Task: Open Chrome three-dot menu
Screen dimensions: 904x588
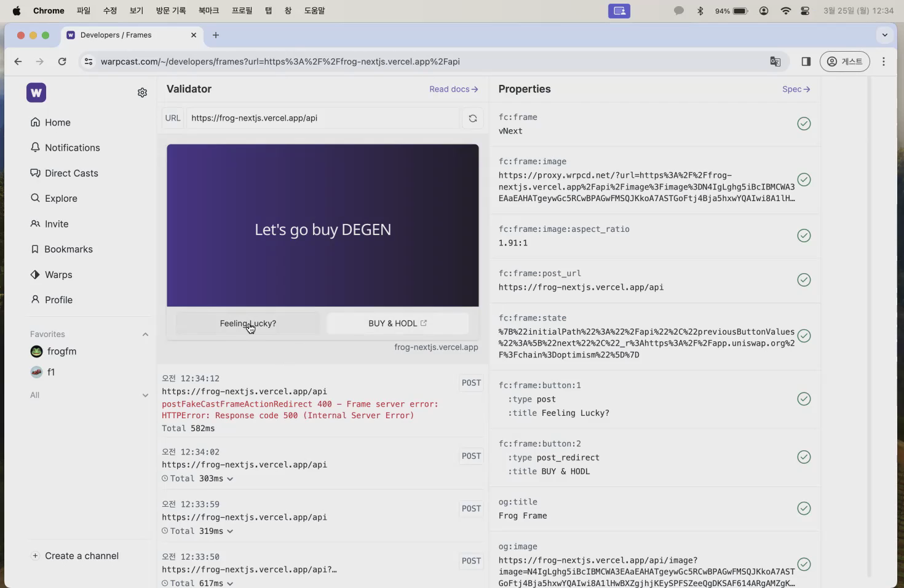Action: (884, 62)
